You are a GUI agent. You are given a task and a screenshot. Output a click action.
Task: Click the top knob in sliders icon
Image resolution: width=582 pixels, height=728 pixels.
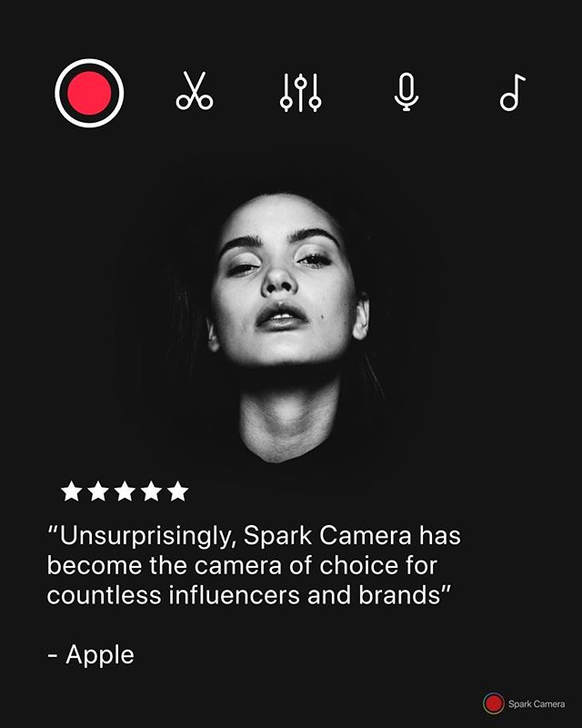[x=301, y=83]
